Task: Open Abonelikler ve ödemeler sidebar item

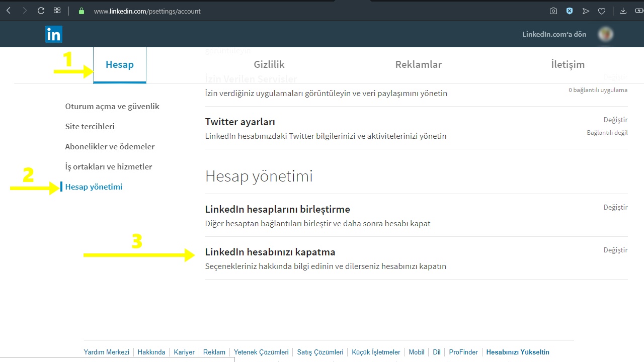Action: click(x=110, y=146)
